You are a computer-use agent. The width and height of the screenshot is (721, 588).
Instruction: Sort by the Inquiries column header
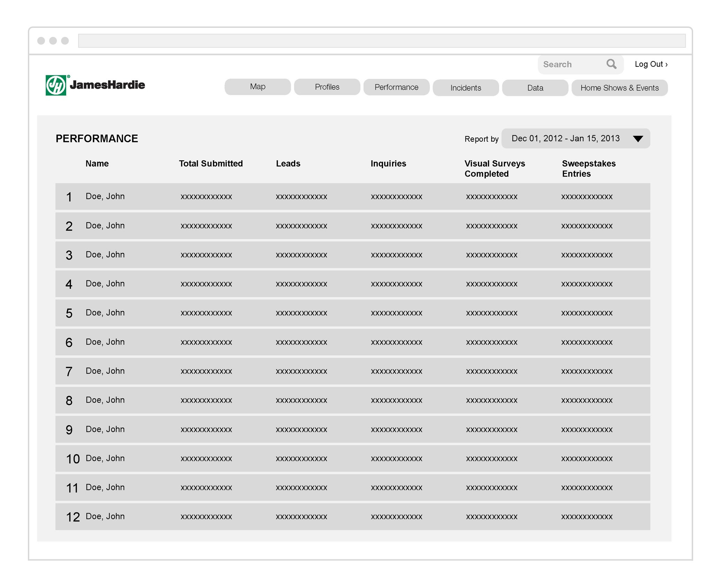pyautogui.click(x=388, y=164)
